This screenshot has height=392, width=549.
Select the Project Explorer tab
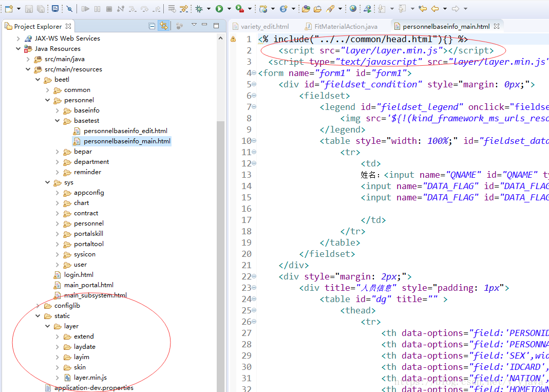(38, 26)
